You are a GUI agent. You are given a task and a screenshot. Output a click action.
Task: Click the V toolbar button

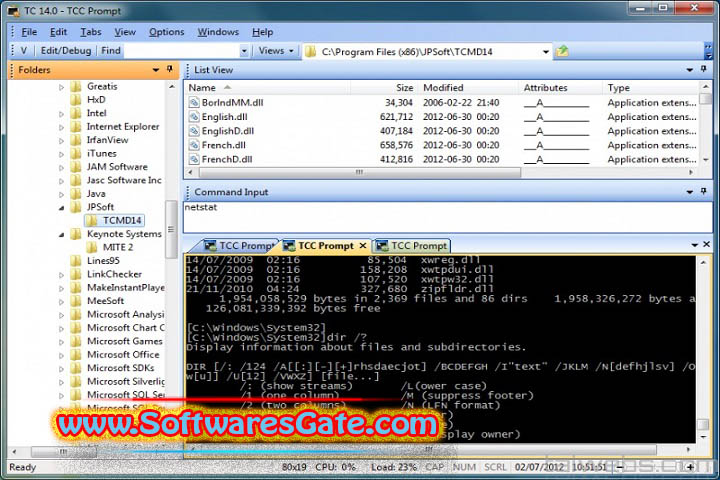[23, 51]
